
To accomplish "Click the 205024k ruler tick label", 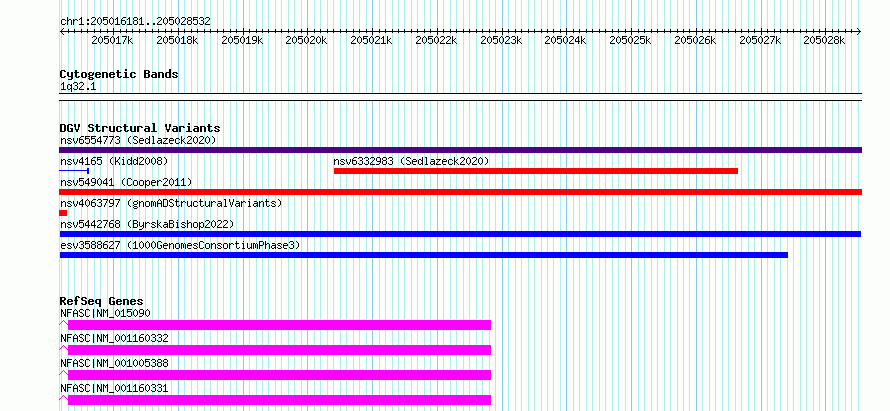I will pyautogui.click(x=565, y=40).
